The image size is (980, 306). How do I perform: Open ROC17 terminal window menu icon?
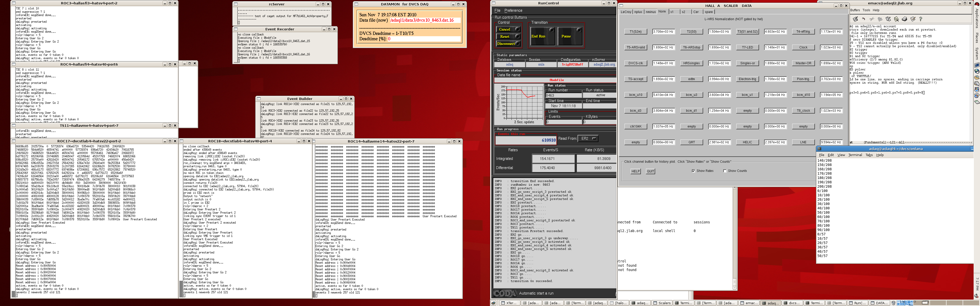pos(14,141)
